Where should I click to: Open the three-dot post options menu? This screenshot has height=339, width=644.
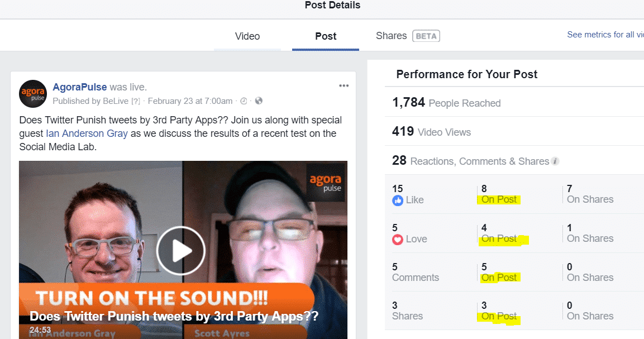tap(344, 86)
